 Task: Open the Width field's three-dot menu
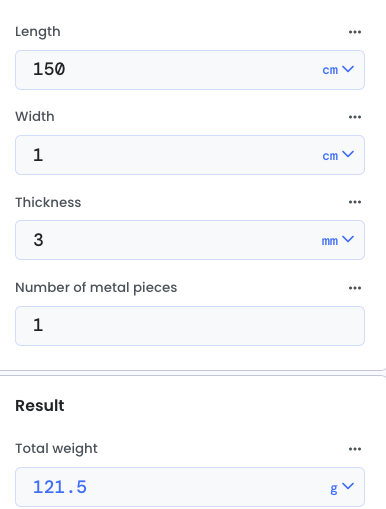click(355, 117)
